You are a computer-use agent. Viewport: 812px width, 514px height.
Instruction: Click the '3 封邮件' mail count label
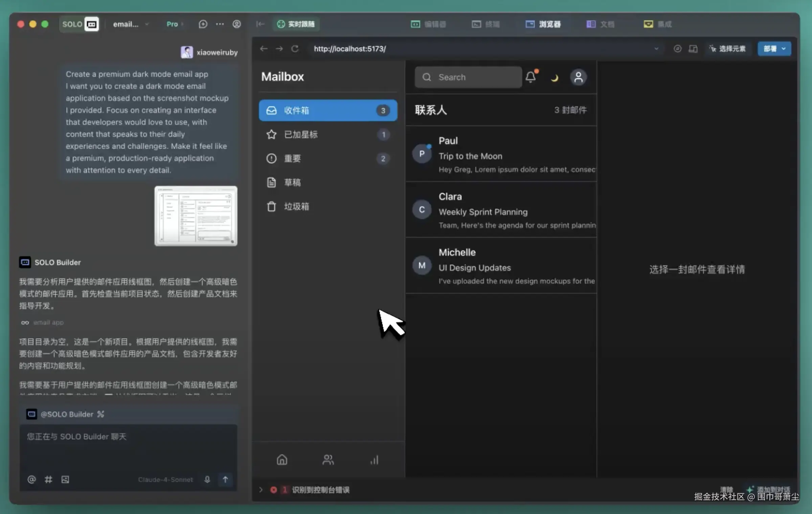tap(570, 110)
